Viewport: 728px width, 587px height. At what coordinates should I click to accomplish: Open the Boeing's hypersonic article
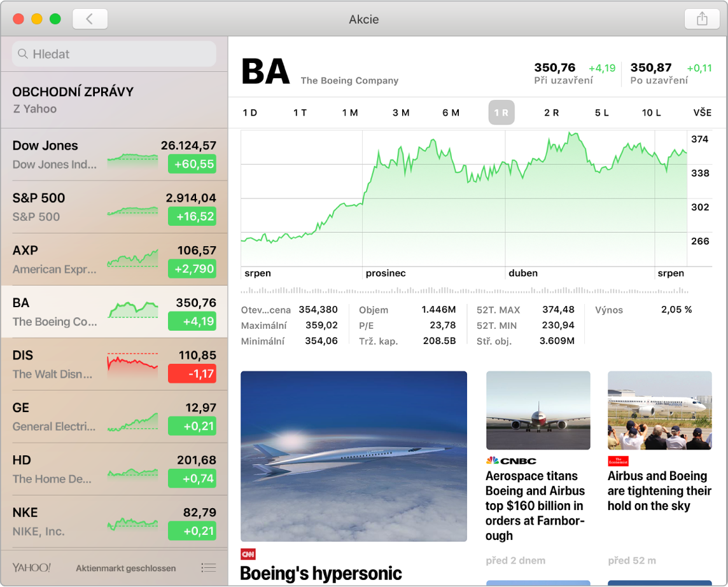(321, 572)
